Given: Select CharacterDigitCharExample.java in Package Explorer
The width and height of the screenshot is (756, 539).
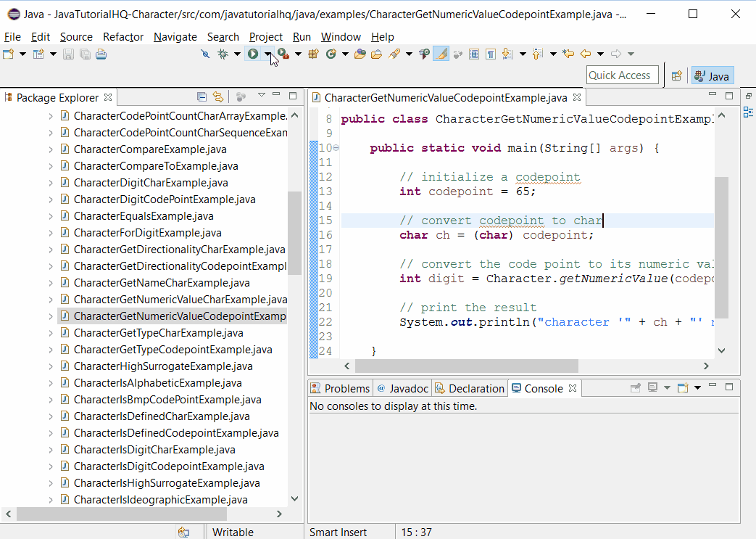Looking at the screenshot, I should tap(151, 183).
